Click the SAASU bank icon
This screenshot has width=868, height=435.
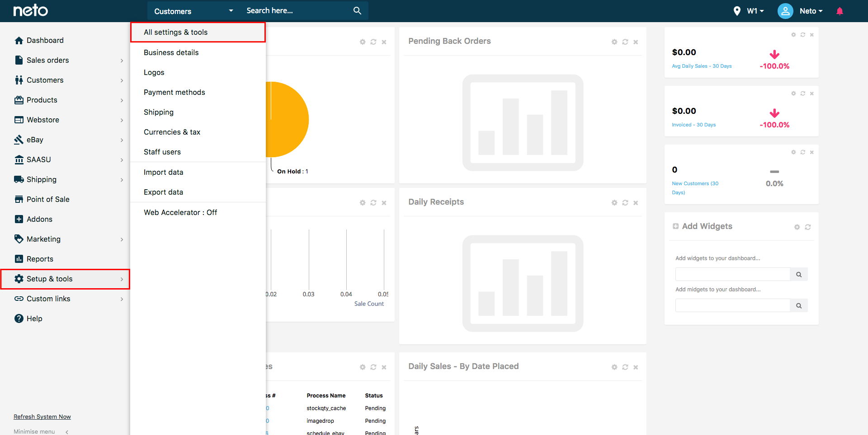click(19, 159)
